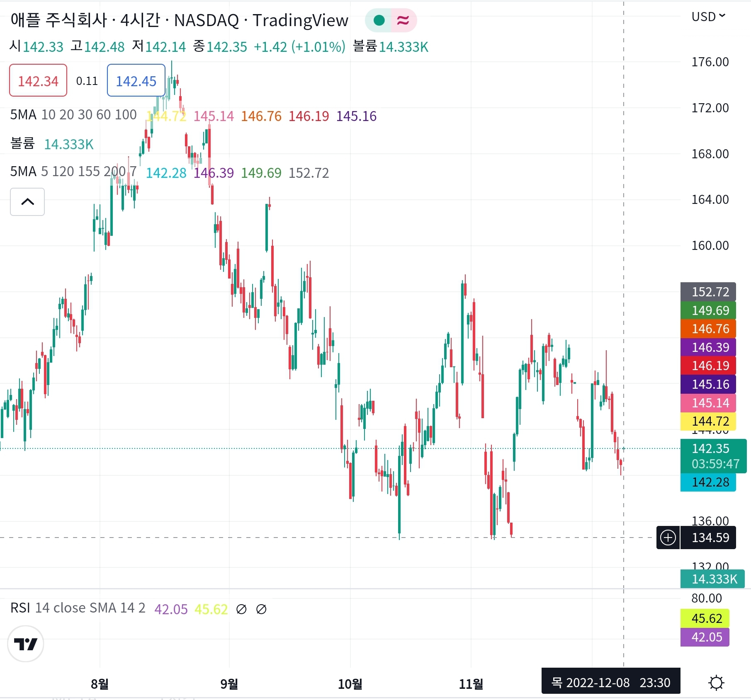Click the chart title 애플 주식회사 4시간 NASDAQ

(179, 20)
